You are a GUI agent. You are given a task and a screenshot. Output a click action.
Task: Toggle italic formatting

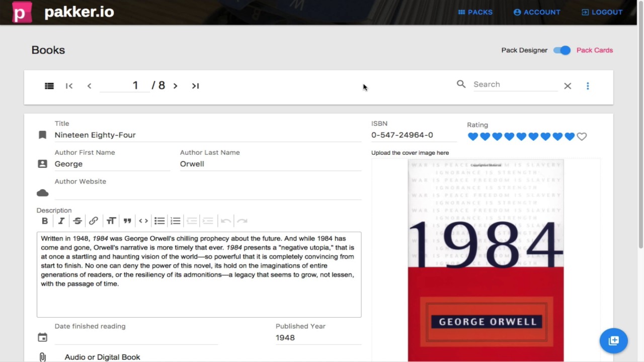(61, 221)
